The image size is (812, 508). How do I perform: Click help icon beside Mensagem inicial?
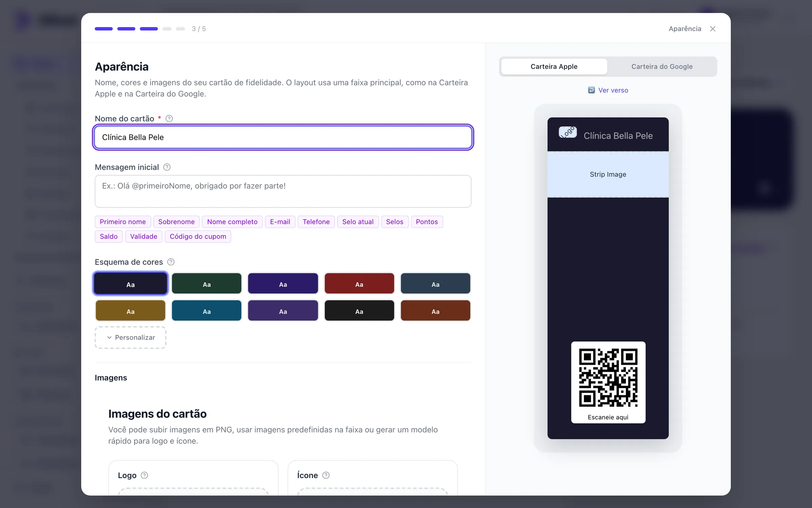(167, 167)
